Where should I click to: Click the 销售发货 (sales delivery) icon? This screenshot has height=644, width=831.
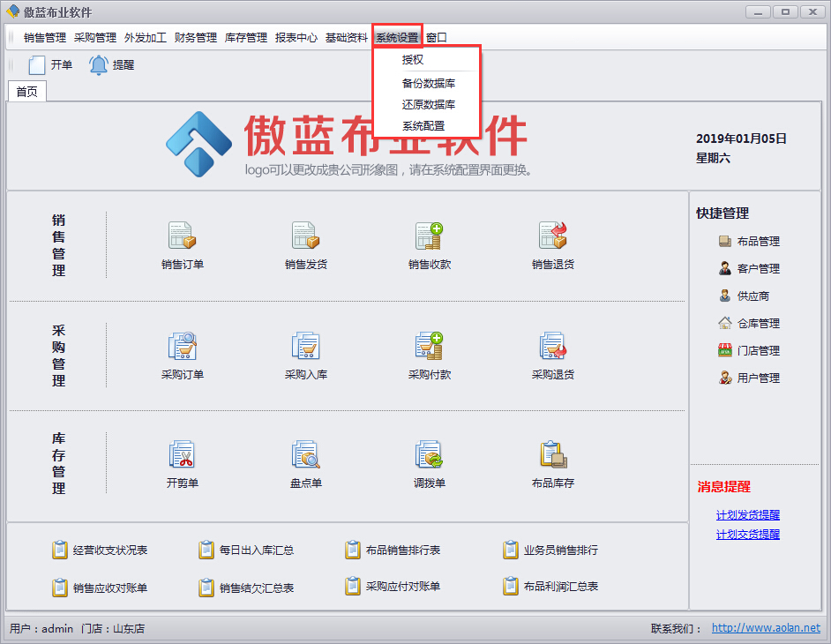[305, 244]
